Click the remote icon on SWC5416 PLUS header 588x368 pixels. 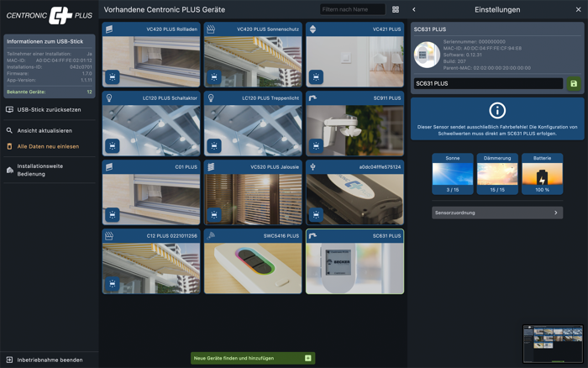[x=211, y=235]
